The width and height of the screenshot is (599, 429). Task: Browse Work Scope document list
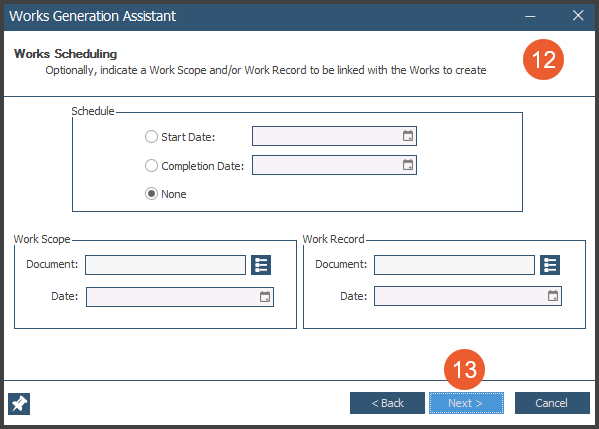[261, 265]
